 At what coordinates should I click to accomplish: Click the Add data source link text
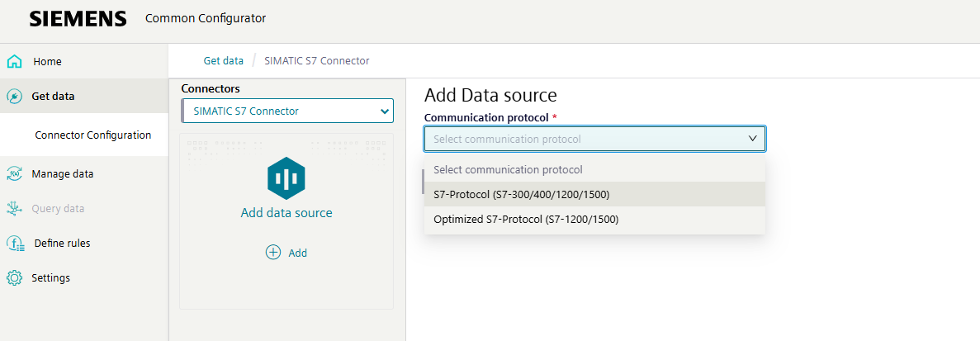pos(286,213)
